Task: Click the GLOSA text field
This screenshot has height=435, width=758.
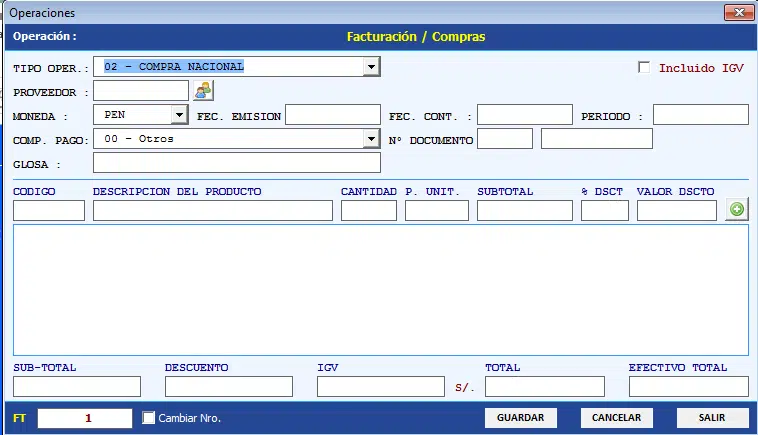Action: 236,163
